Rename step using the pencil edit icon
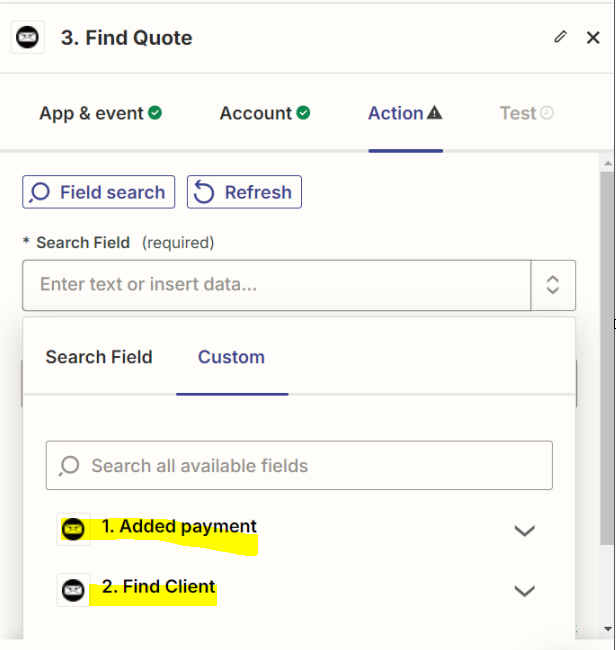The image size is (616, 650). coord(560,36)
